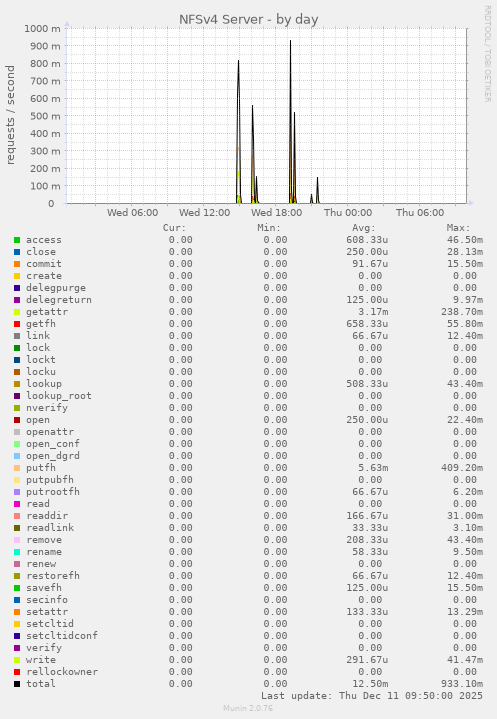Click the Max: column header
The width and height of the screenshot is (497, 719).
[458, 228]
